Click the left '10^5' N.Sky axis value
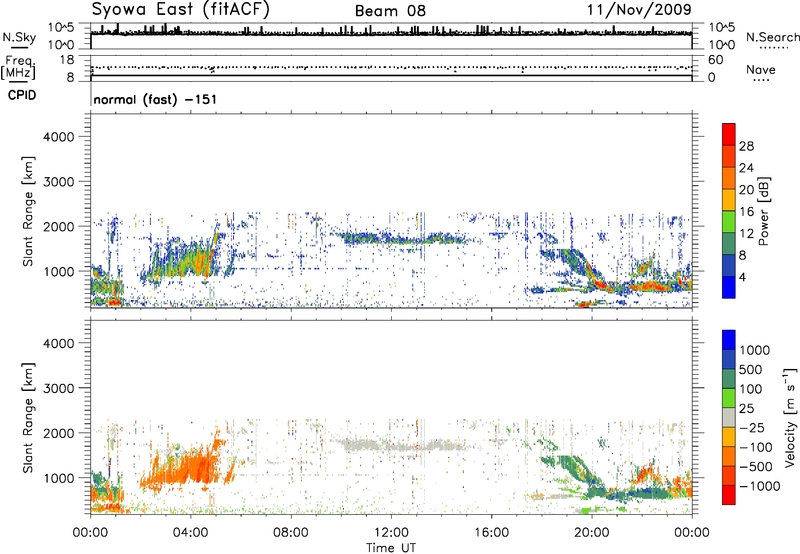The image size is (800, 554). coord(61,28)
